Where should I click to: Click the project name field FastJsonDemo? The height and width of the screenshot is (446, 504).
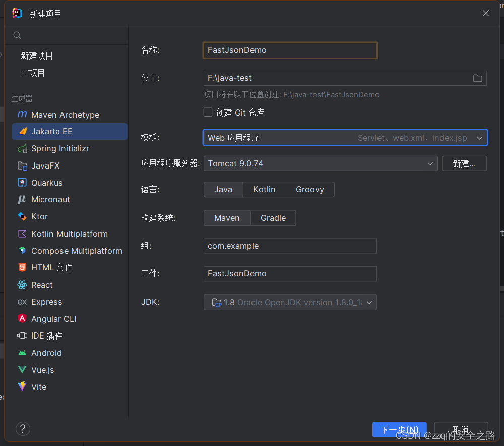click(290, 50)
